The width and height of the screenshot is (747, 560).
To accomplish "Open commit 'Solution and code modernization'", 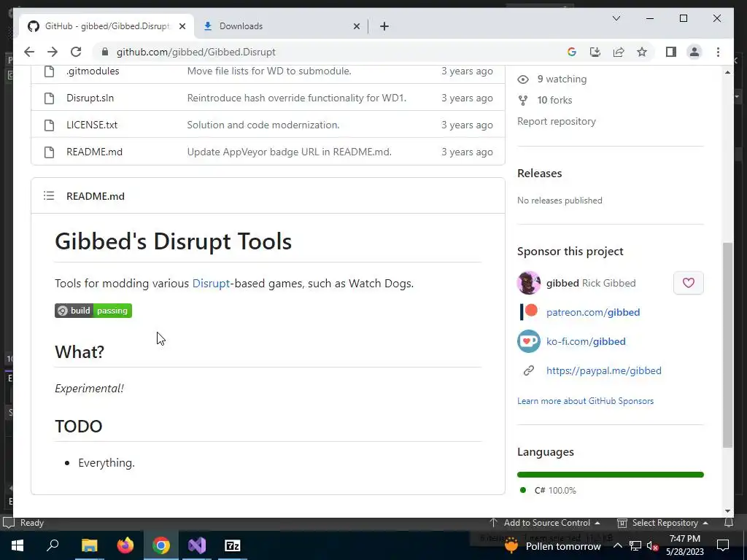I will pyautogui.click(x=263, y=125).
